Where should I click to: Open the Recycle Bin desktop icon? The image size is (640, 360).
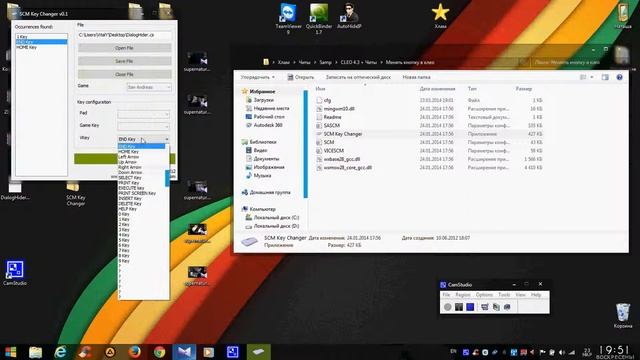pyautogui.click(x=623, y=316)
